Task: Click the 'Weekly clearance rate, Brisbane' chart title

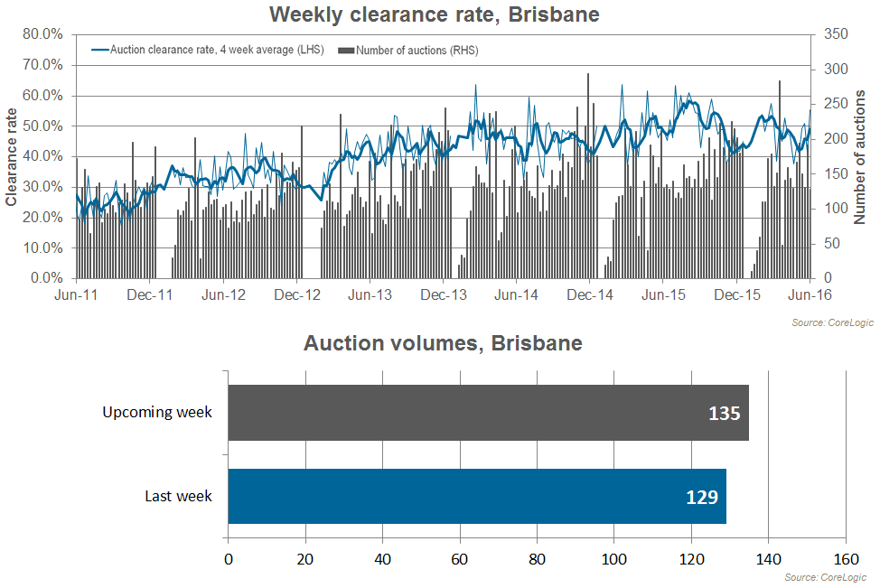Action: [x=434, y=14]
